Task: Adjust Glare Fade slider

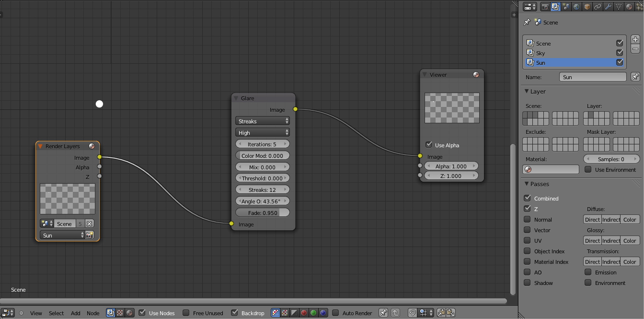Action: [263, 213]
